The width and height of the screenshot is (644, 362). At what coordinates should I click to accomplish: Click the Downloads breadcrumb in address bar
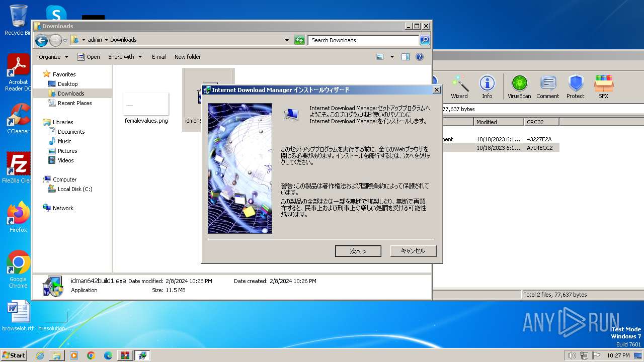(x=123, y=40)
